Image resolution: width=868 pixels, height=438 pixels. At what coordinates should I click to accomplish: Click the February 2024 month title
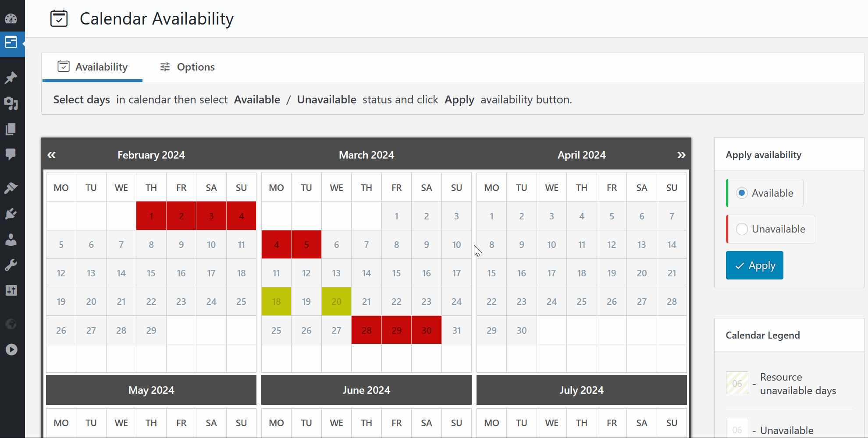coord(151,155)
